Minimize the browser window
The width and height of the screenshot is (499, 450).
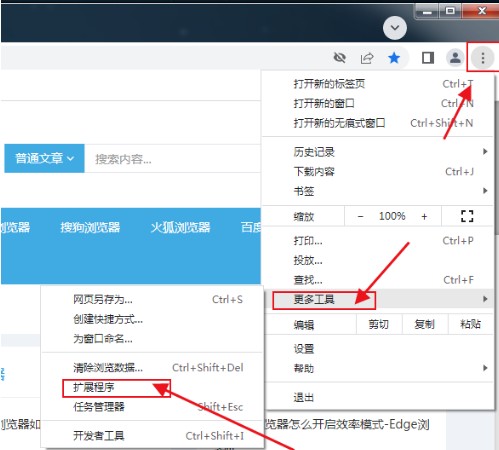(427, 12)
